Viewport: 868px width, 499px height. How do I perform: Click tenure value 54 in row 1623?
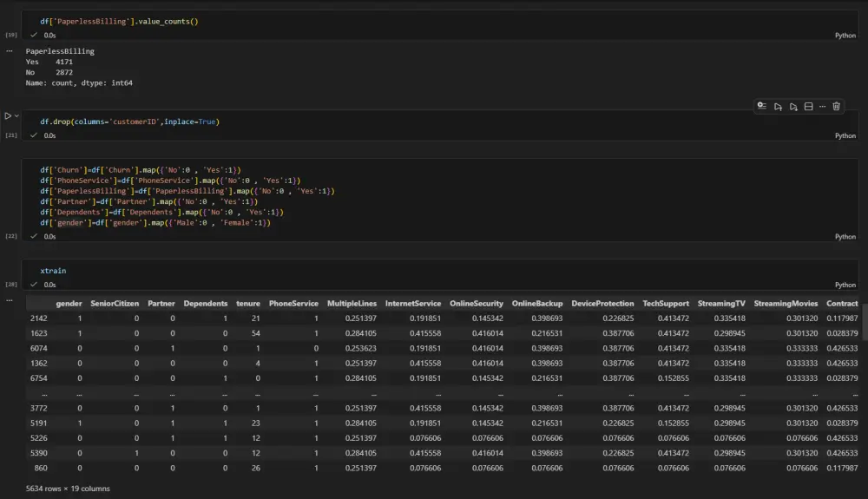(256, 333)
